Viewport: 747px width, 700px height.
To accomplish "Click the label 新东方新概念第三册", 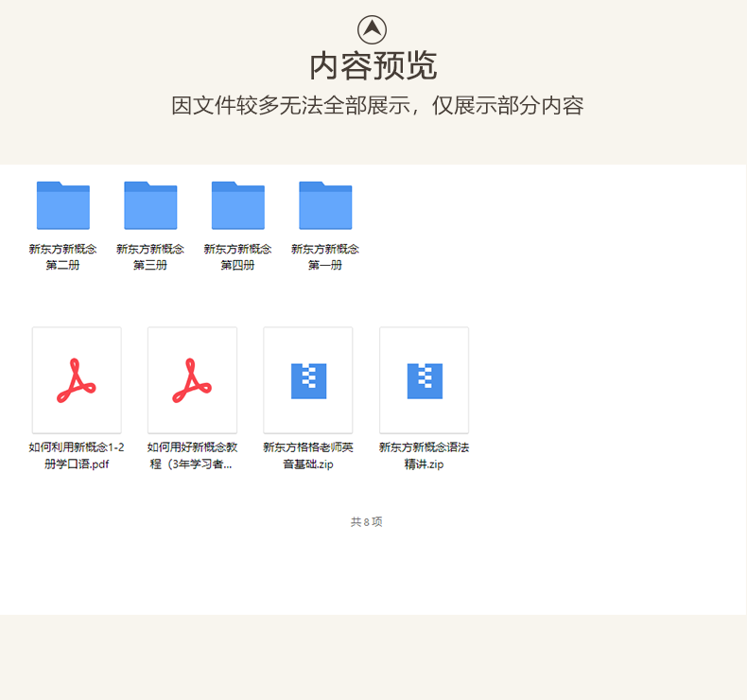I will pyautogui.click(x=150, y=257).
